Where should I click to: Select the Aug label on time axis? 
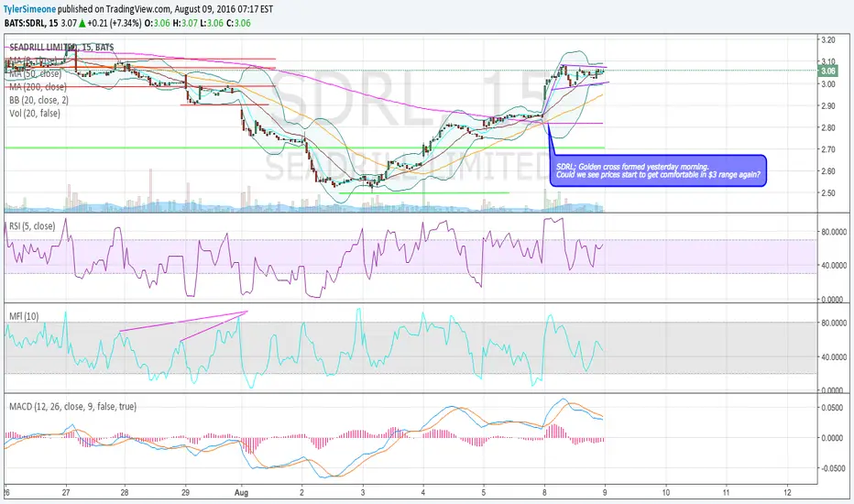(x=241, y=493)
